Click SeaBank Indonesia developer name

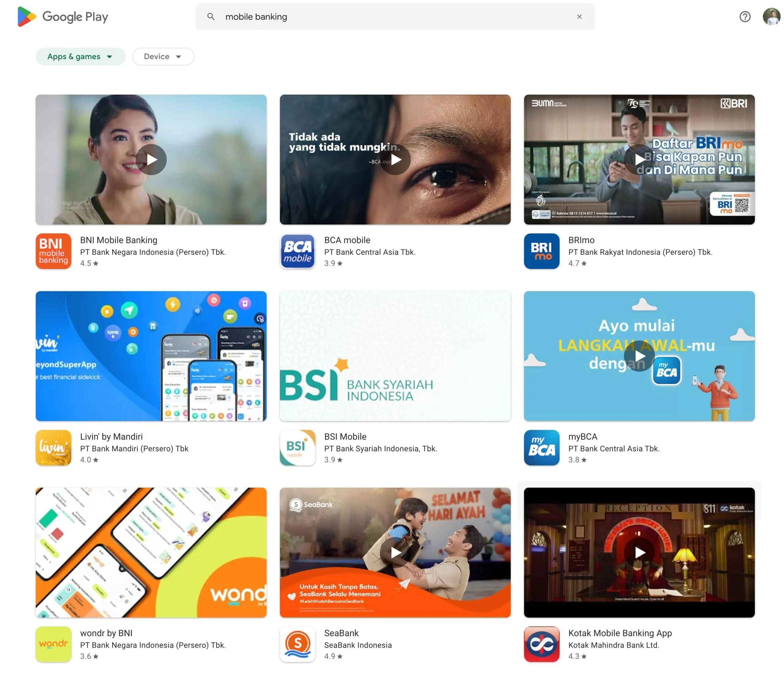358,645
